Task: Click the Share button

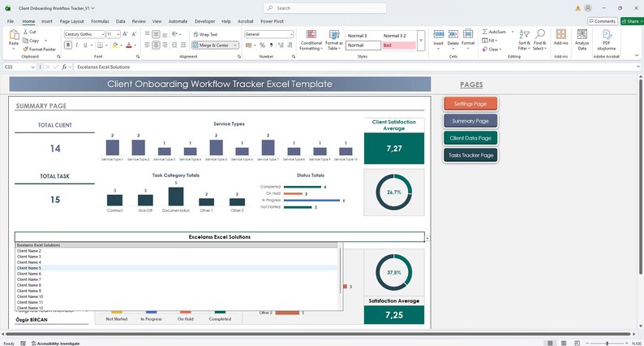Action: (632, 21)
